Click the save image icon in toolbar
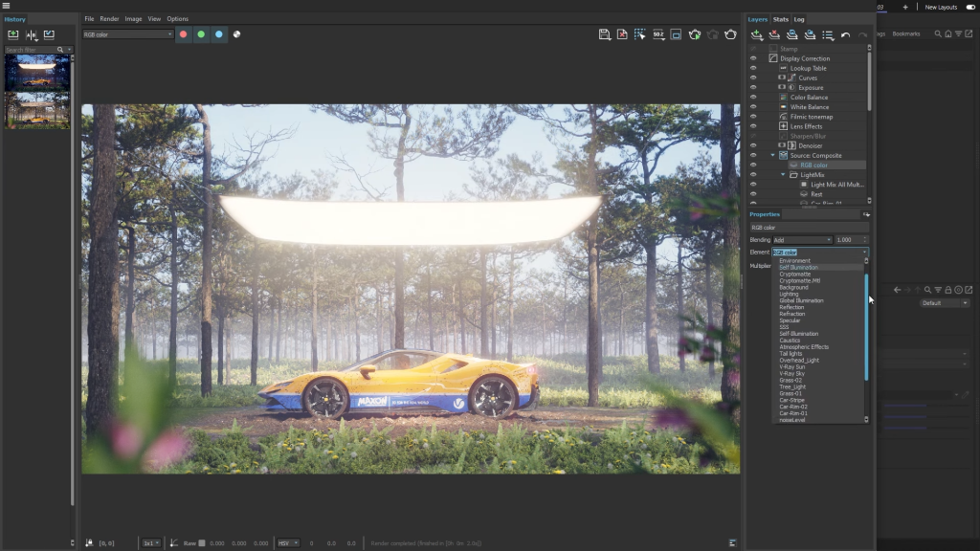 [604, 34]
